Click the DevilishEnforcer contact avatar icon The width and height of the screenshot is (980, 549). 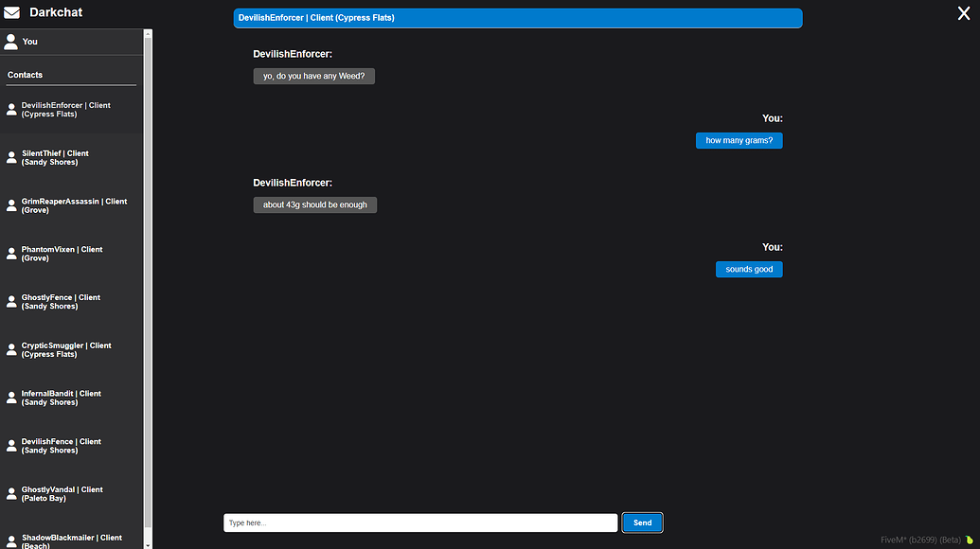pos(11,109)
